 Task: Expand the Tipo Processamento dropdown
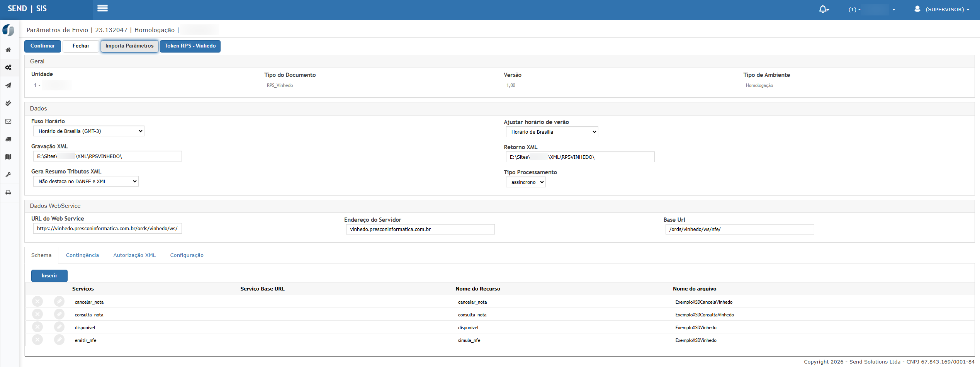pyautogui.click(x=525, y=182)
